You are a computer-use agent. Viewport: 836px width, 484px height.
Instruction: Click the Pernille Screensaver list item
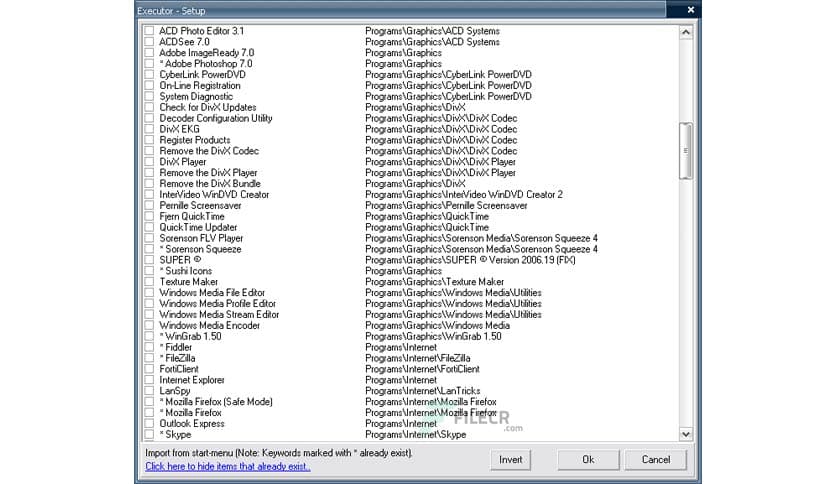tap(200, 206)
